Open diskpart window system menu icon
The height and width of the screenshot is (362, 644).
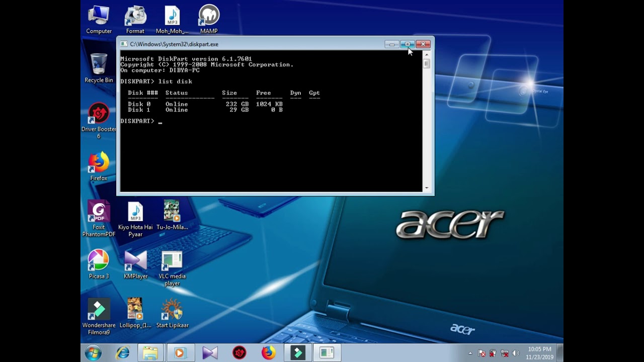click(x=124, y=44)
